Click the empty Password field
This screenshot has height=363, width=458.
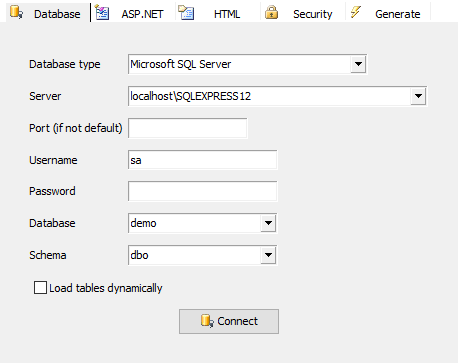pyautogui.click(x=202, y=191)
